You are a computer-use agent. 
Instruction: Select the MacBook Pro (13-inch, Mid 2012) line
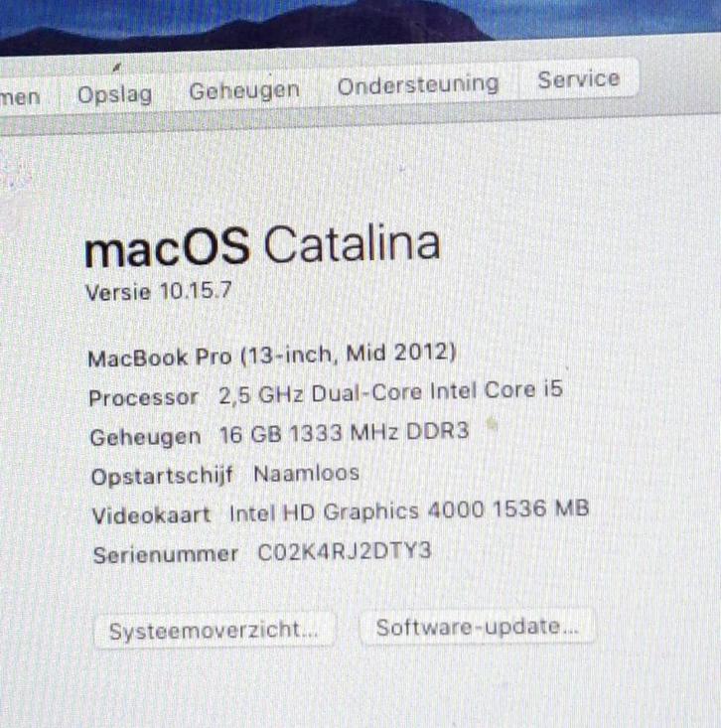click(272, 356)
